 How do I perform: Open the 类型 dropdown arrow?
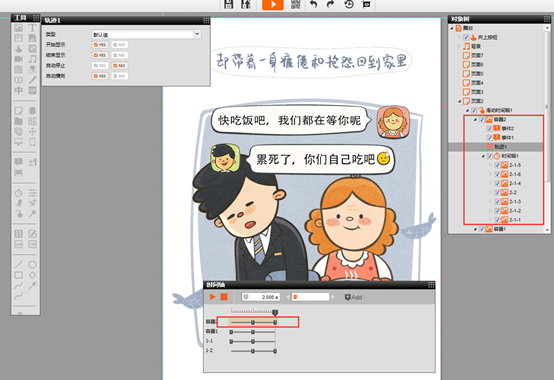point(197,34)
